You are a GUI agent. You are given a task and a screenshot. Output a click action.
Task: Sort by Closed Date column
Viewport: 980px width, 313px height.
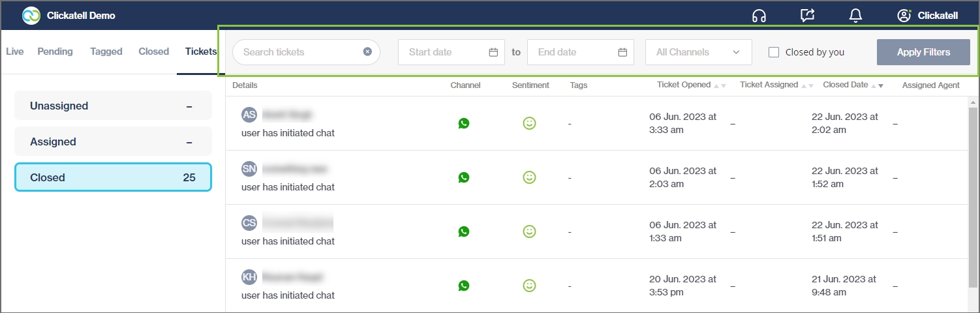point(877,85)
